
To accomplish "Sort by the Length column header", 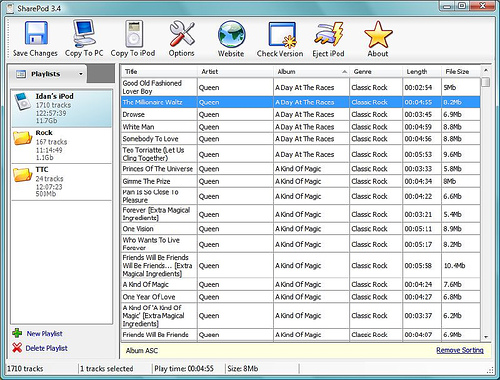I will (x=422, y=71).
